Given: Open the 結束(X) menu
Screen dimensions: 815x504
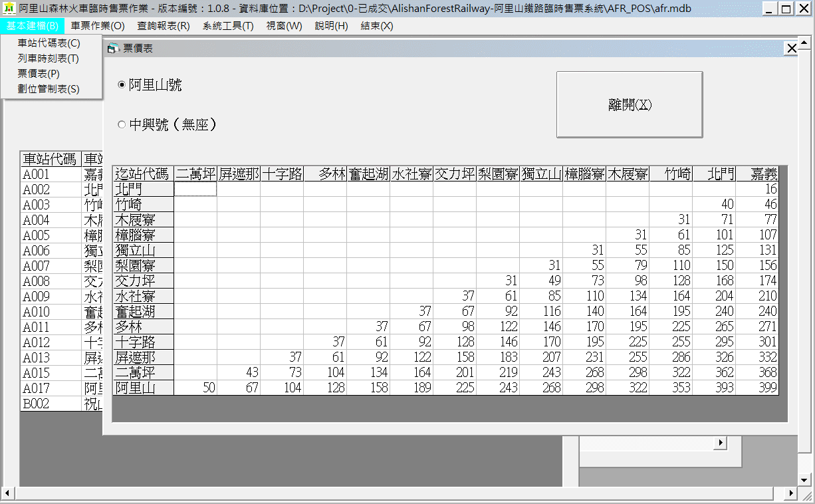Looking at the screenshot, I should pos(377,26).
